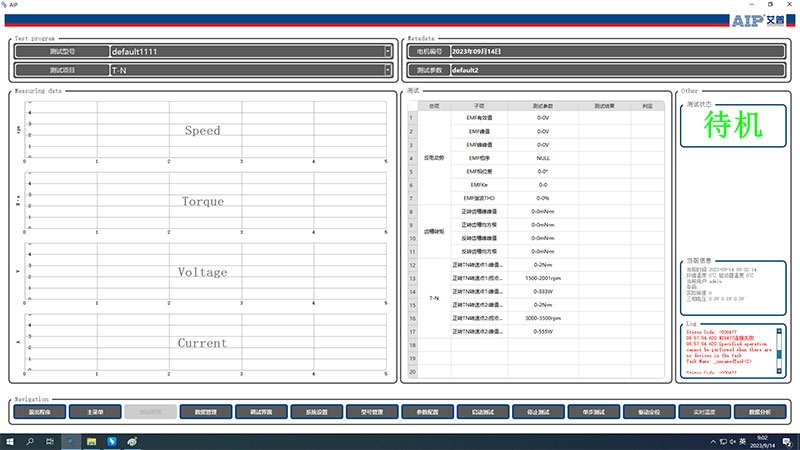Go to the 调试界面 debug screen
The image size is (800, 450).
point(262,411)
